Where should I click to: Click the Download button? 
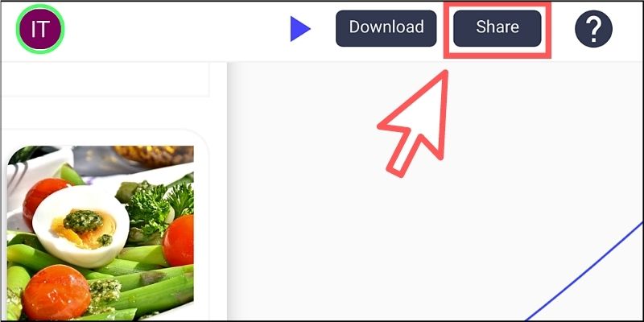click(386, 28)
